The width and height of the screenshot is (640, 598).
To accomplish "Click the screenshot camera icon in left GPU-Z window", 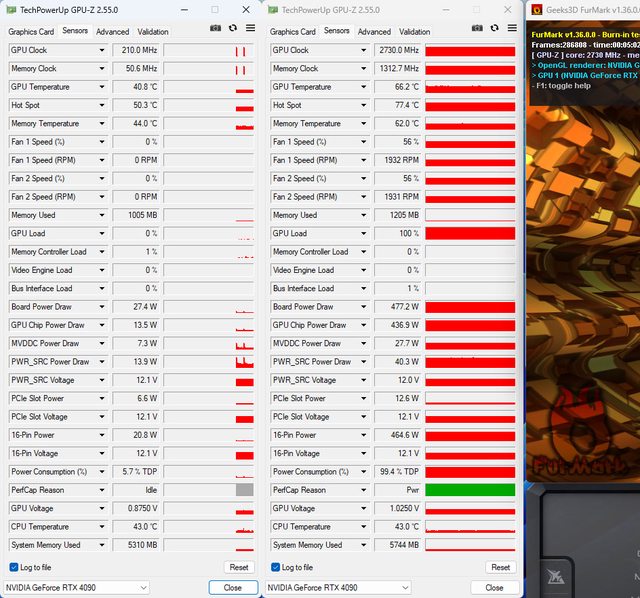I will [215, 29].
